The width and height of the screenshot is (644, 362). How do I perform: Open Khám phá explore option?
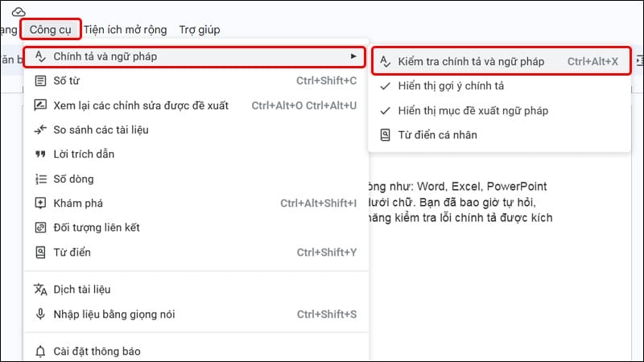[x=196, y=204]
